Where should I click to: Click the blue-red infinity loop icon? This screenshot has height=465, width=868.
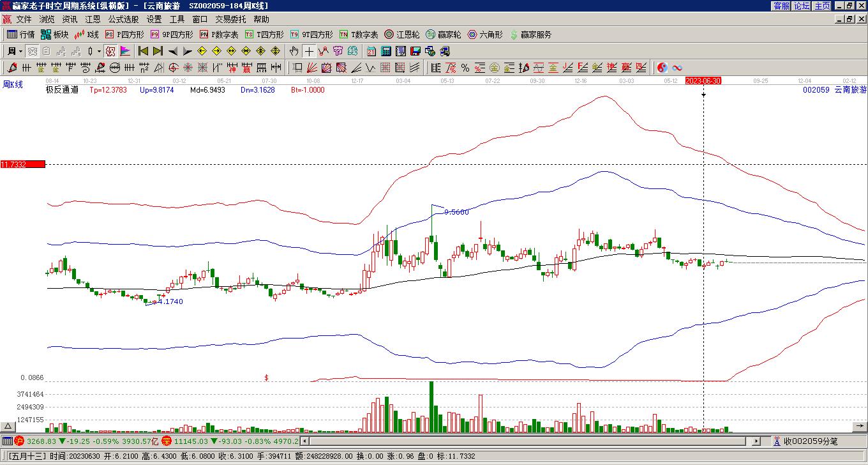677,68
